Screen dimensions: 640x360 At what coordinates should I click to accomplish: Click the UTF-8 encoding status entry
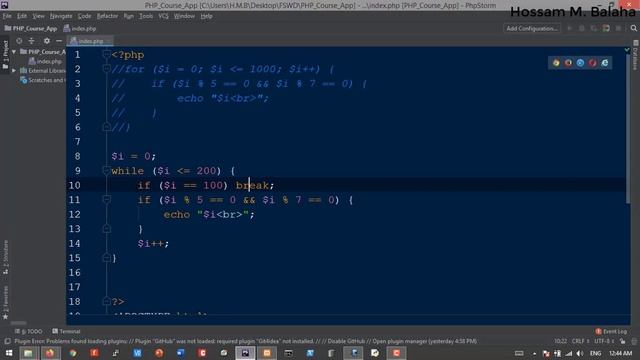604,341
